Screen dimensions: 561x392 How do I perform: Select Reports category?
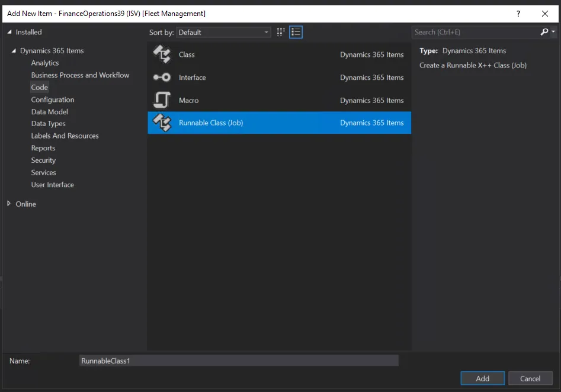pyautogui.click(x=43, y=148)
